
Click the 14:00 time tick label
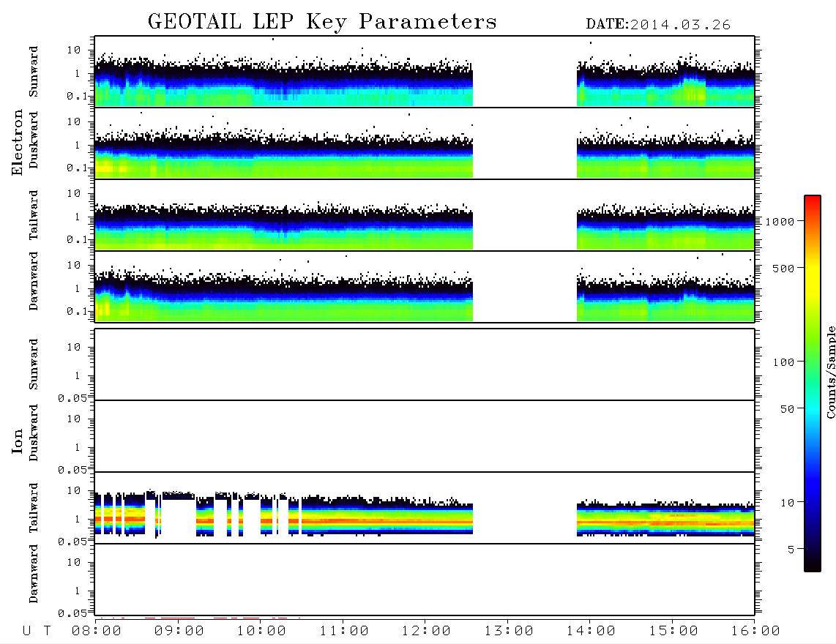tap(591, 632)
